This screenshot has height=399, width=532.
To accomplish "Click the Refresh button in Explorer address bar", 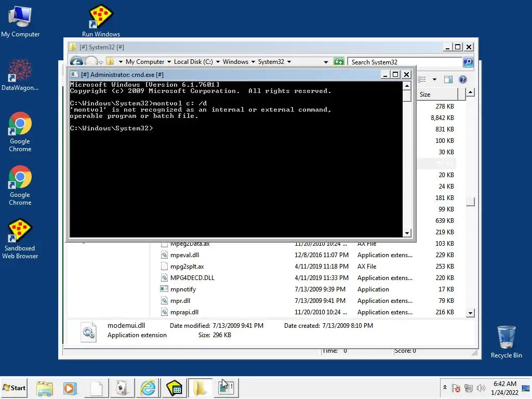I will click(339, 62).
